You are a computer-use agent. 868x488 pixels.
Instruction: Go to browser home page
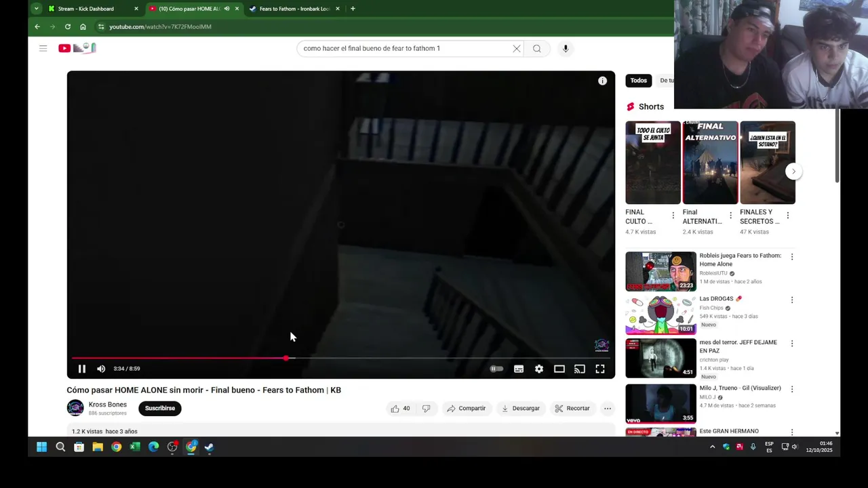coord(83,26)
